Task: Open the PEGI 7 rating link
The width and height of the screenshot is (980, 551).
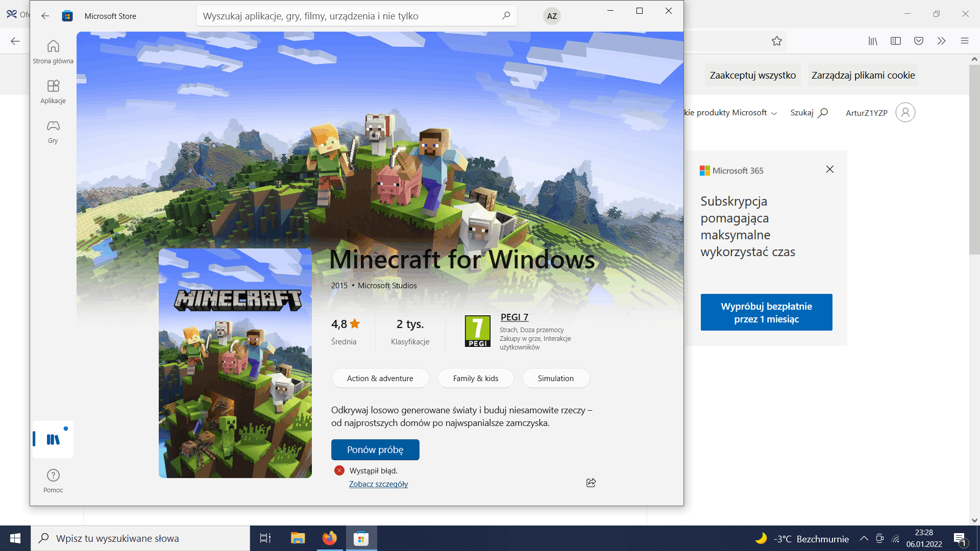Action: pos(514,317)
